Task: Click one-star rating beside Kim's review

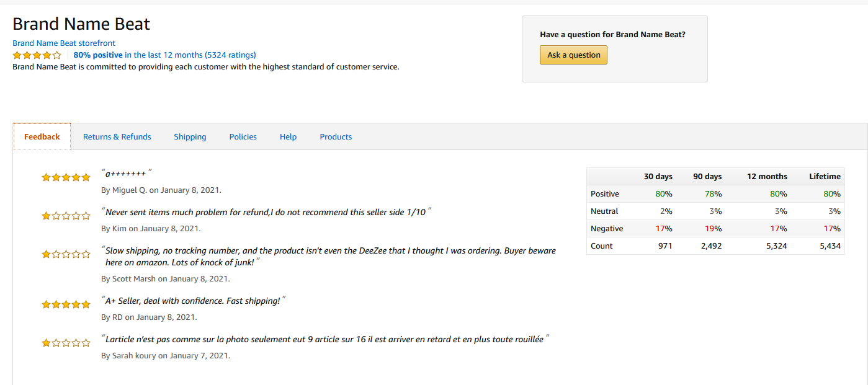Action: tap(66, 216)
